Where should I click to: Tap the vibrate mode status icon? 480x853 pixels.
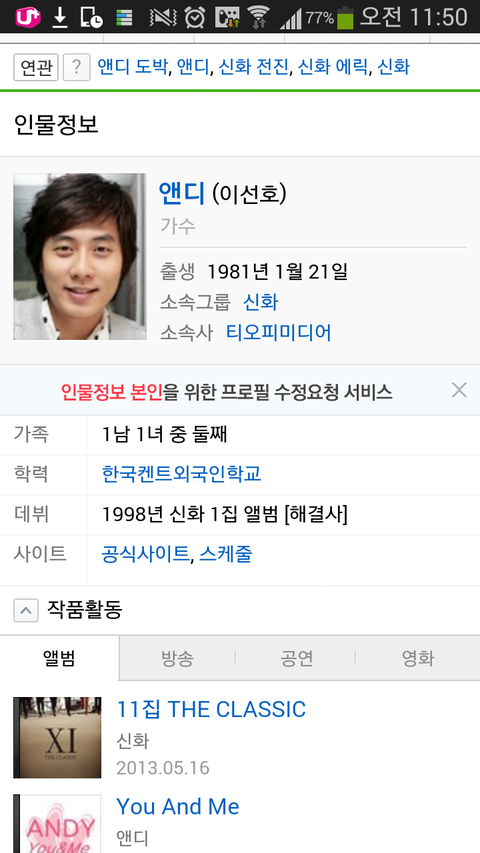[x=163, y=18]
